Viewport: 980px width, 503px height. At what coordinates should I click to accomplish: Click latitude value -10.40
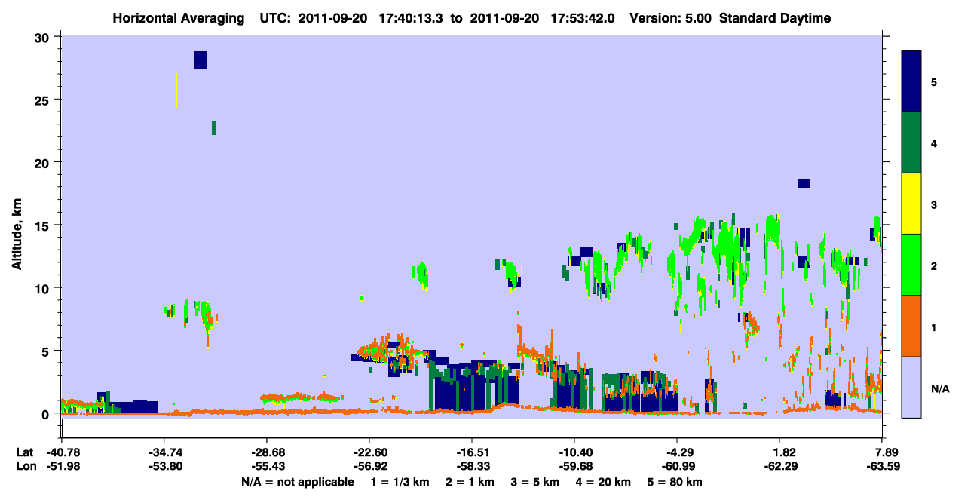[574, 452]
